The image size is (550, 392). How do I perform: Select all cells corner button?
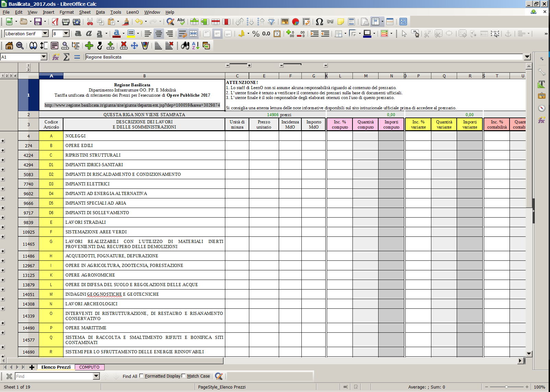28,76
